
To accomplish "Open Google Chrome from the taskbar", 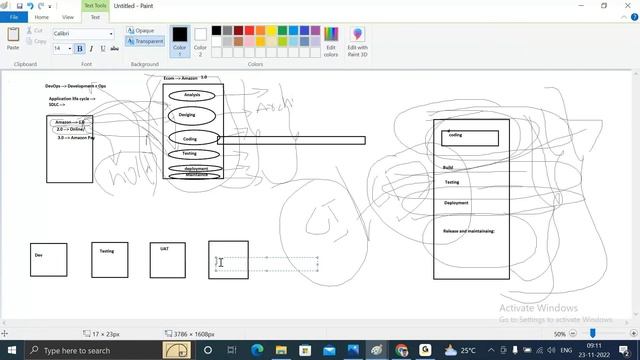I will coord(401,350).
